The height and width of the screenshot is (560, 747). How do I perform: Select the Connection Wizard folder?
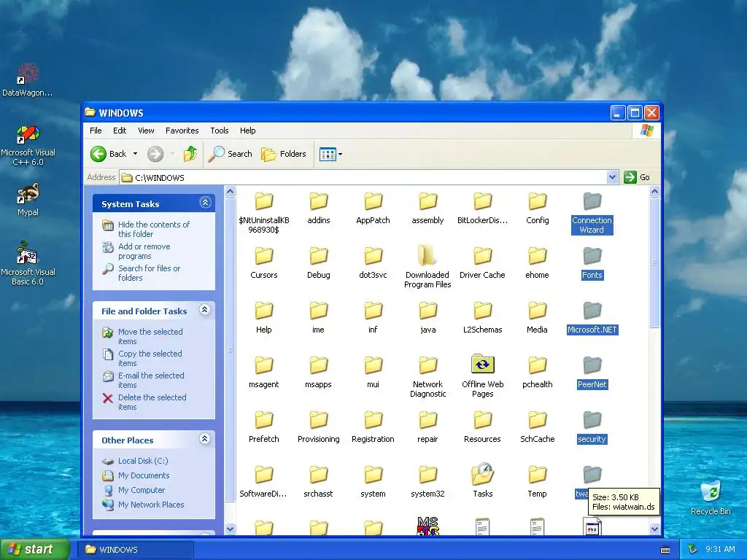(x=592, y=212)
